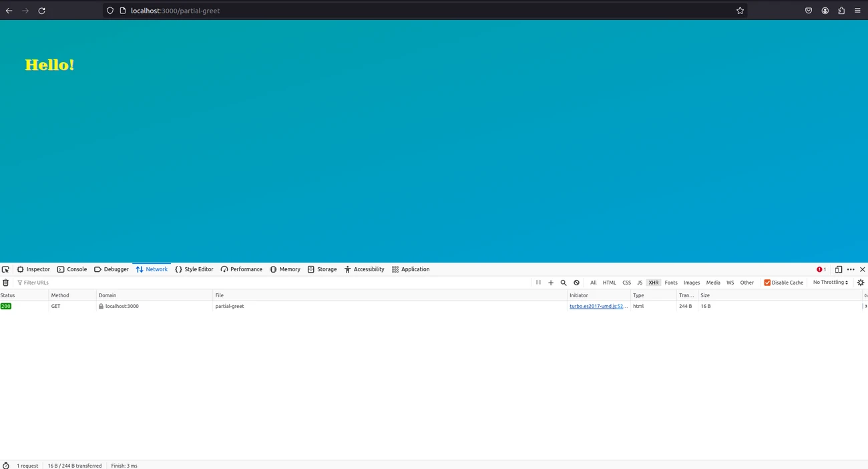This screenshot has height=469, width=868.
Task: Sort by the Status column header
Action: tap(24, 295)
